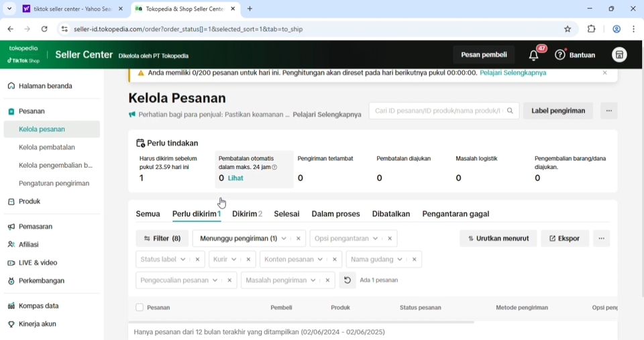644x340 pixels.
Task: Clear the Konten pesanan filter with its X
Action: (334, 260)
